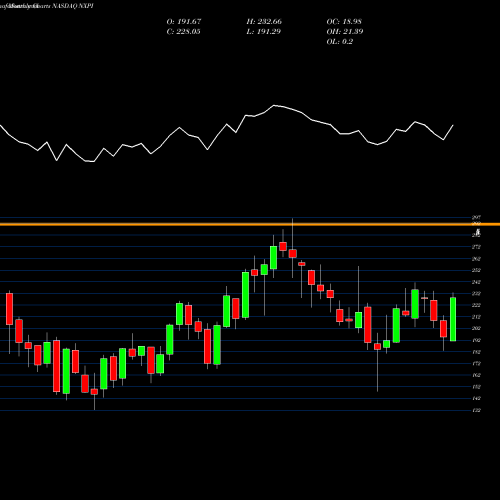Image resolution: width=500 pixels, height=500 pixels.
Task: Click the 182 price axis label
Action: pyautogui.click(x=477, y=352)
